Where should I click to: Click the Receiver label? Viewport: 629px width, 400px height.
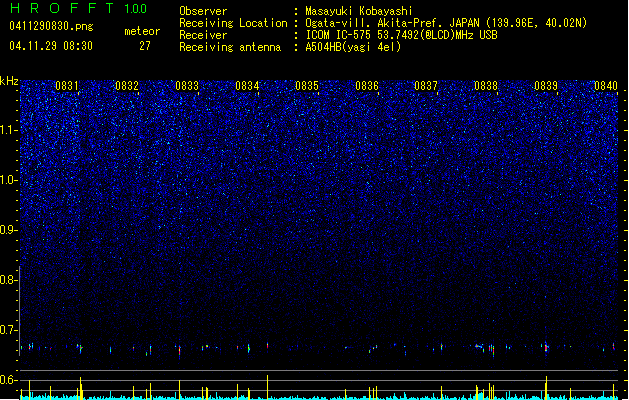pos(203,35)
